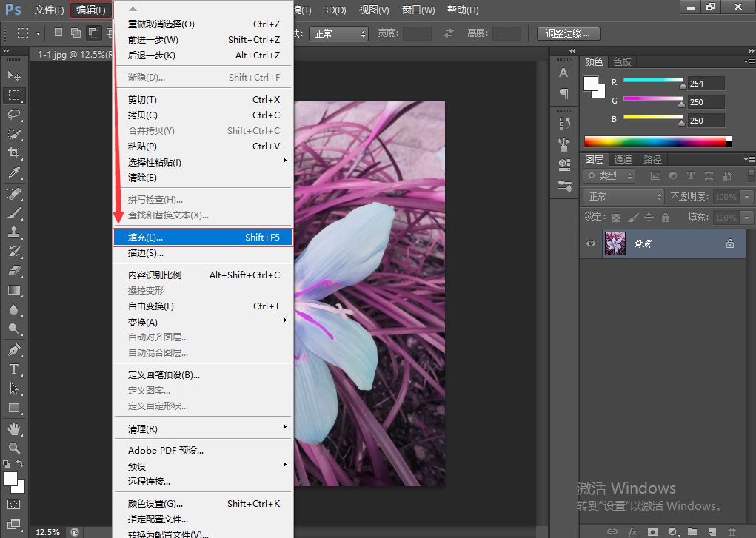Click the add layer mask icon
The width and height of the screenshot is (756, 538).
652,531
